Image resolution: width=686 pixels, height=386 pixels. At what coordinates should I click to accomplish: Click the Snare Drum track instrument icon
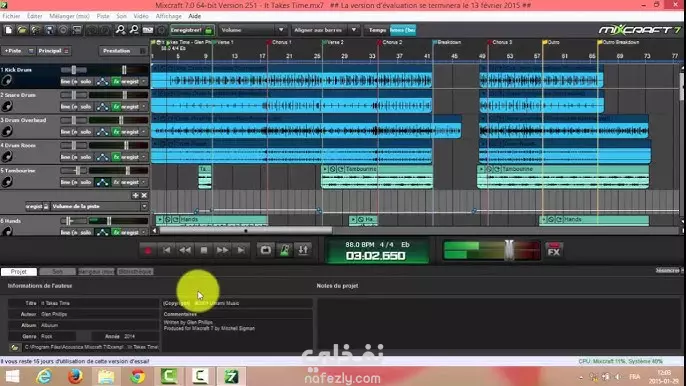pos(7,106)
